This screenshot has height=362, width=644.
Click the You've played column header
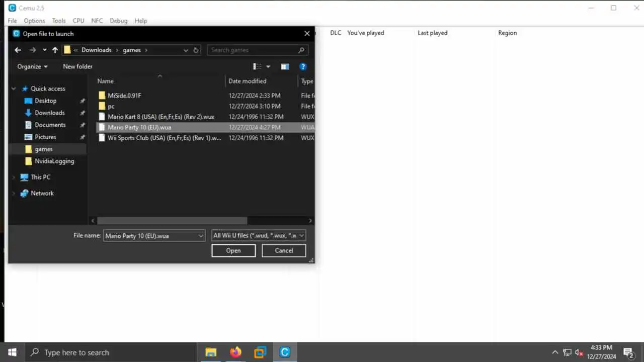366,33
